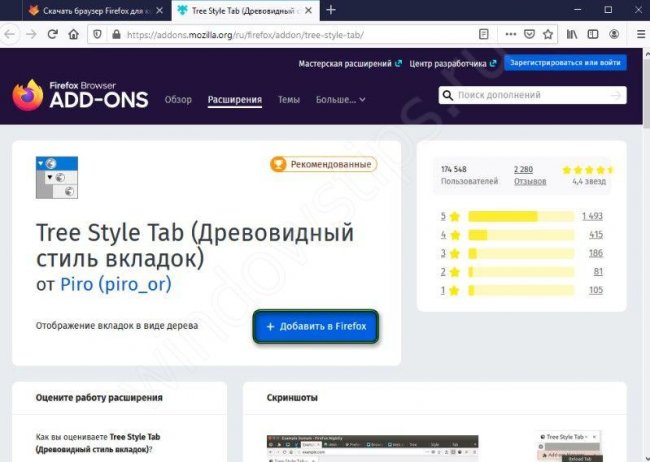Open a new tab with plus button

(331, 10)
